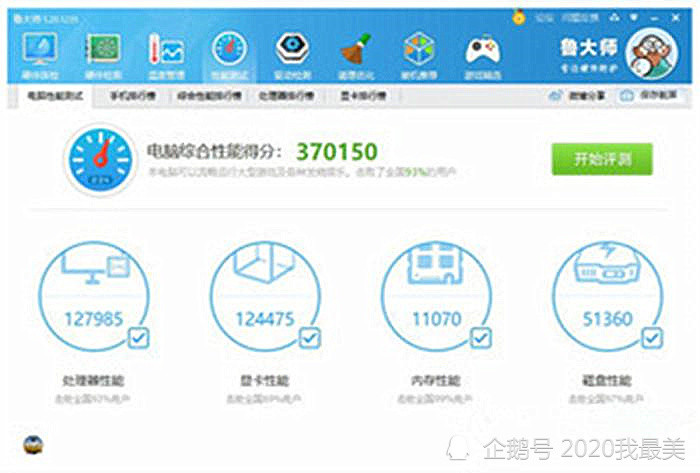
Task: Open the 硬件体检 monitor icon
Action: 40,49
